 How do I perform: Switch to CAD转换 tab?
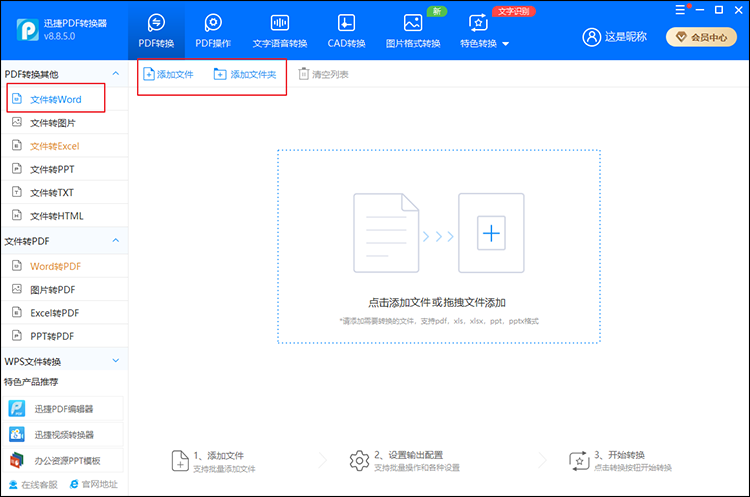point(346,32)
